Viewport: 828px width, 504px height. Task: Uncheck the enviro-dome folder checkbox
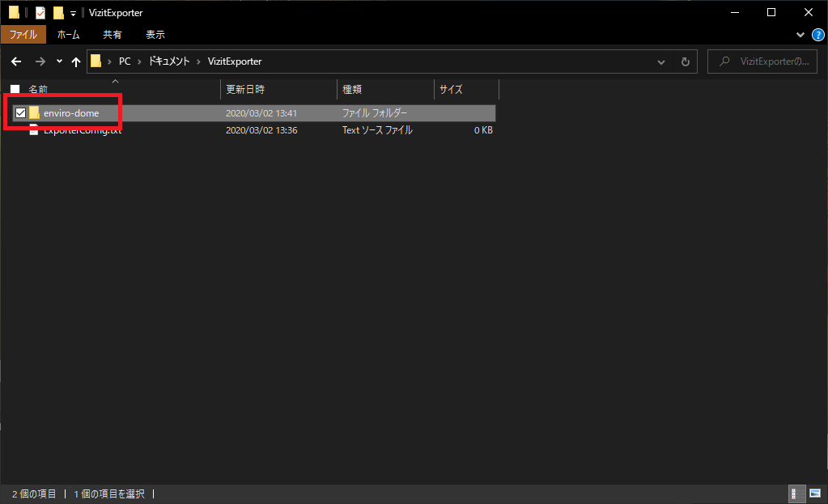coord(20,112)
